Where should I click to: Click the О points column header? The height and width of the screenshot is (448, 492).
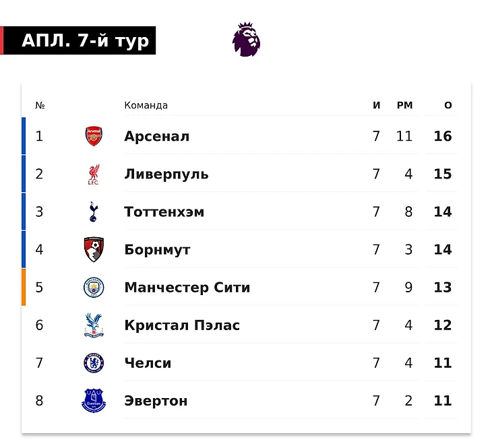point(448,105)
